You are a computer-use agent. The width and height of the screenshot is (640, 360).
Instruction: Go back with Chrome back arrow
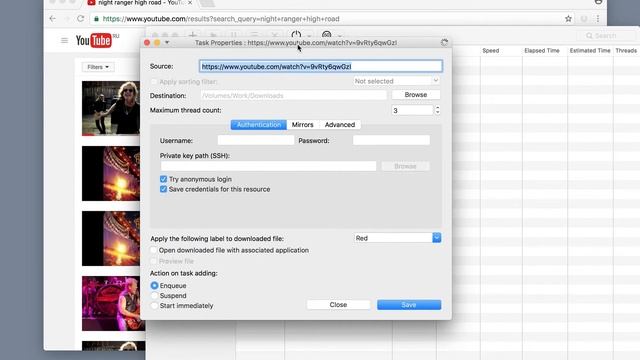click(x=53, y=19)
